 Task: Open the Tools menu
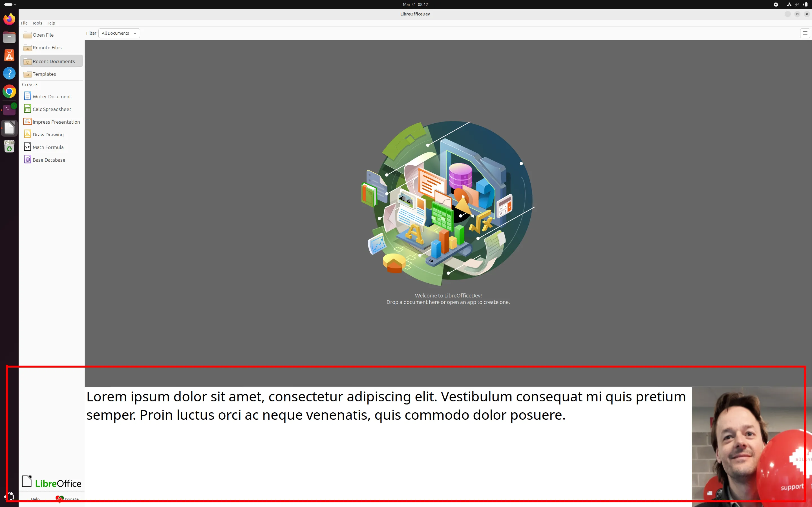[37, 23]
